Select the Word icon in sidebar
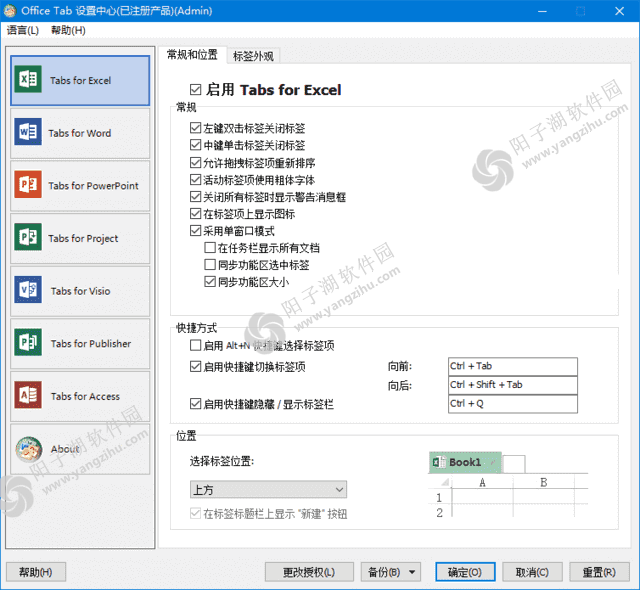Screen dimensions: 640x590 [x=28, y=132]
